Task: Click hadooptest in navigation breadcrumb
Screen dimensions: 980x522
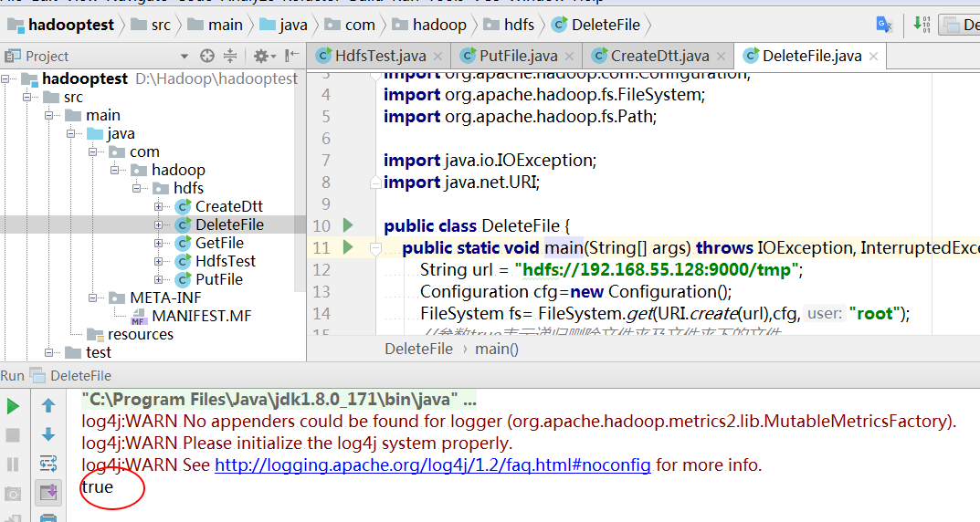Action: point(71,25)
